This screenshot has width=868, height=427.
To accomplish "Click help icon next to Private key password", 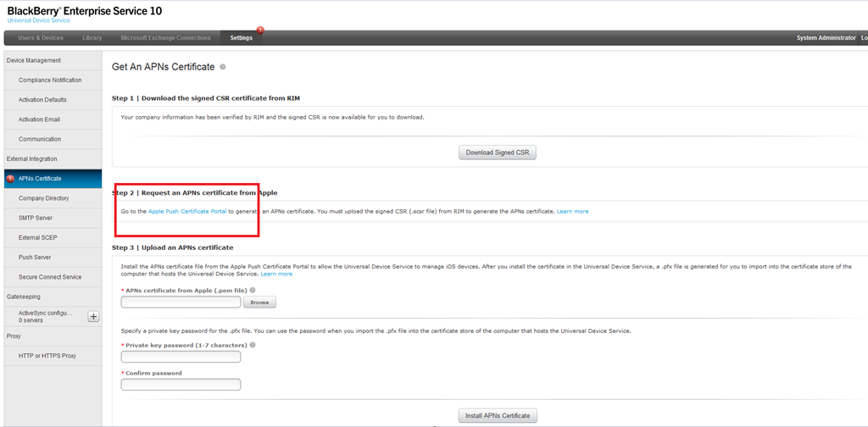I will (x=253, y=345).
